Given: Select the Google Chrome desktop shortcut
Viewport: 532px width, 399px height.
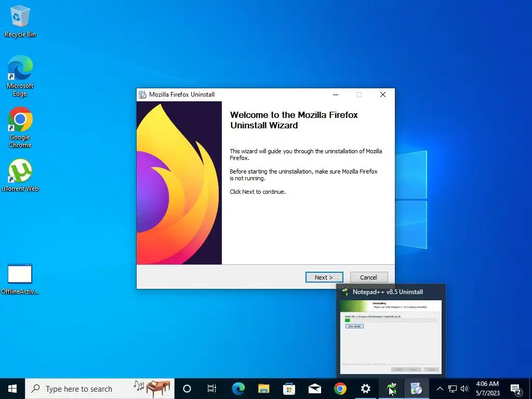Looking at the screenshot, I should pos(20,128).
